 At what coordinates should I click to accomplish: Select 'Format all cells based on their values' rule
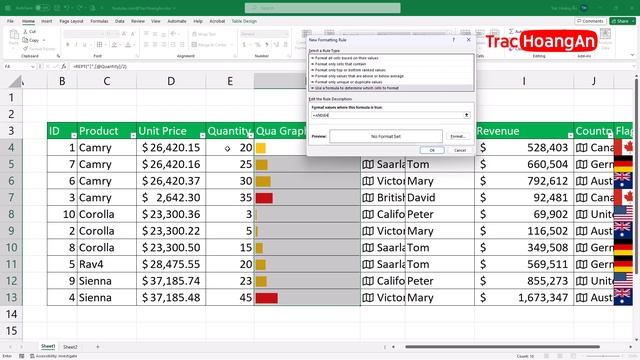point(391,58)
